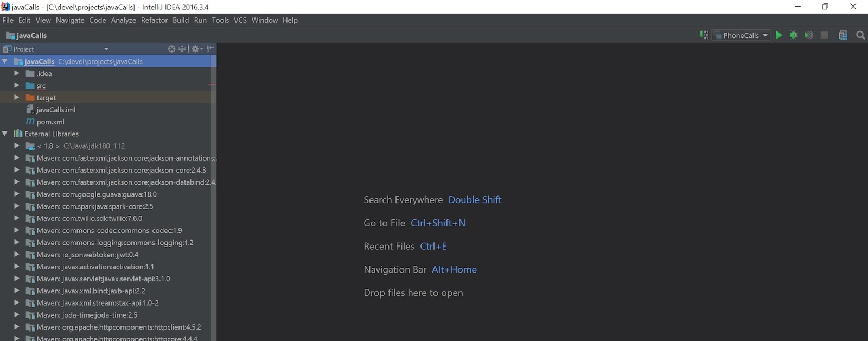The image size is (868, 341).
Task: Open the Build menu
Action: 181,20
